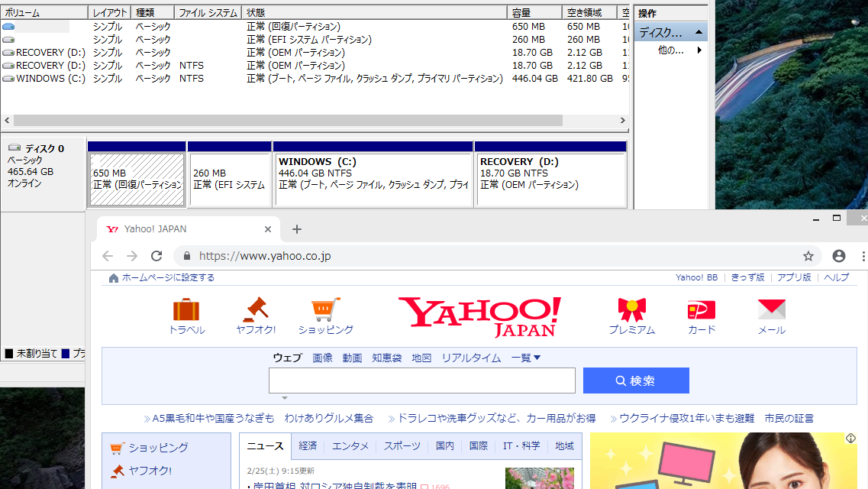Screen dimensions: 868x489
Task: Open the browser profile avatar
Action: pyautogui.click(x=839, y=256)
